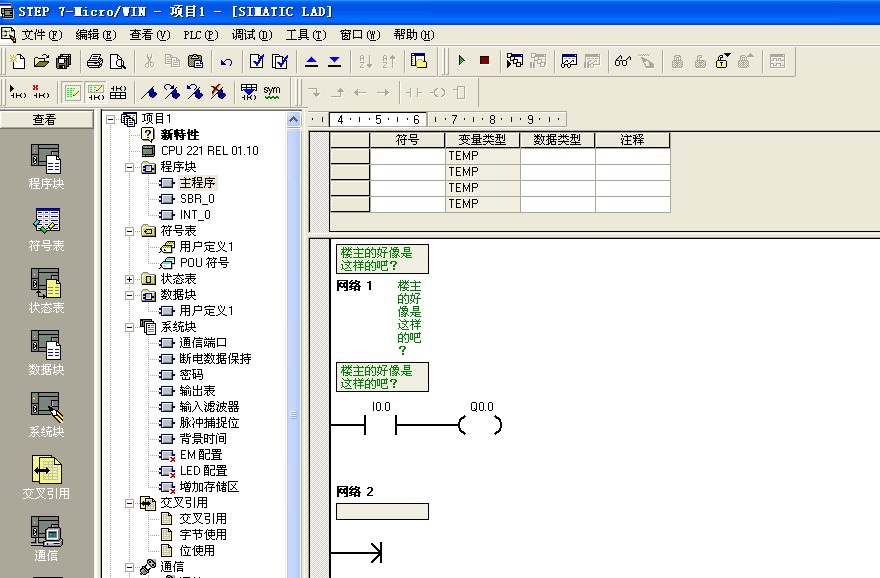Open the 交叉引用 icon in navigation bar
Image resolution: width=880 pixels, height=578 pixels.
pyautogui.click(x=46, y=477)
